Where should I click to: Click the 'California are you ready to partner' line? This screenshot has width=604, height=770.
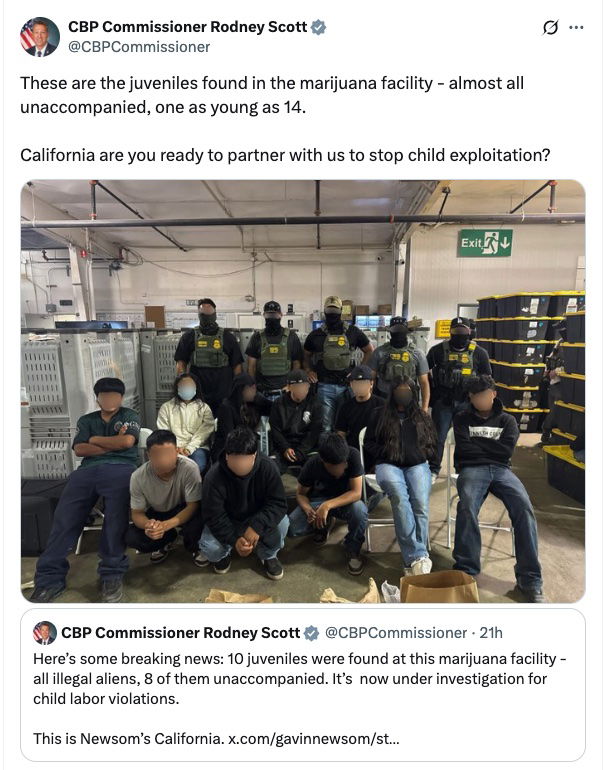coord(285,155)
